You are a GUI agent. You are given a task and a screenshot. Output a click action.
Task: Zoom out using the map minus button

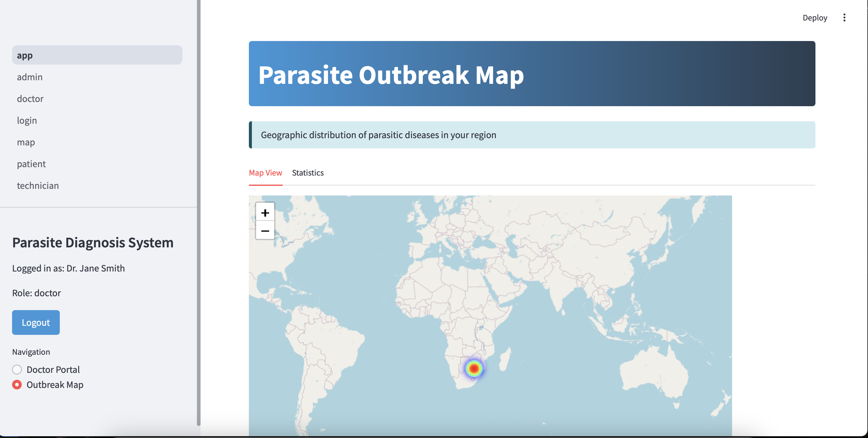[x=265, y=231]
